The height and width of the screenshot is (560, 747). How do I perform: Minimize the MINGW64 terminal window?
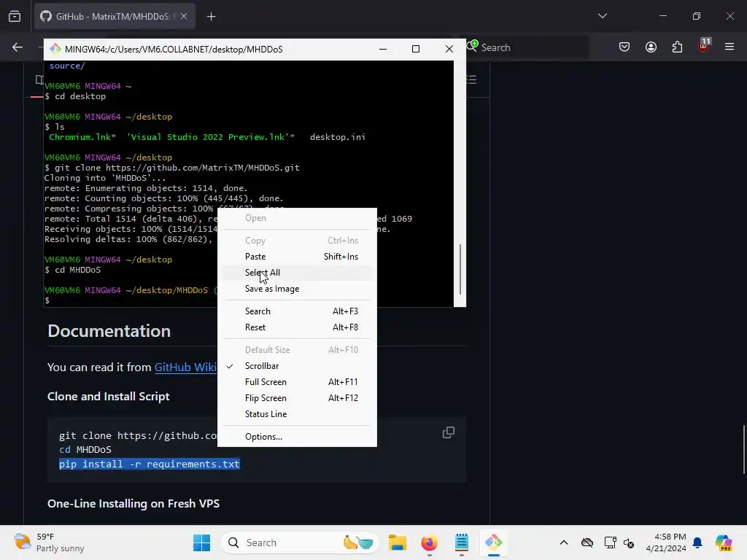click(382, 49)
